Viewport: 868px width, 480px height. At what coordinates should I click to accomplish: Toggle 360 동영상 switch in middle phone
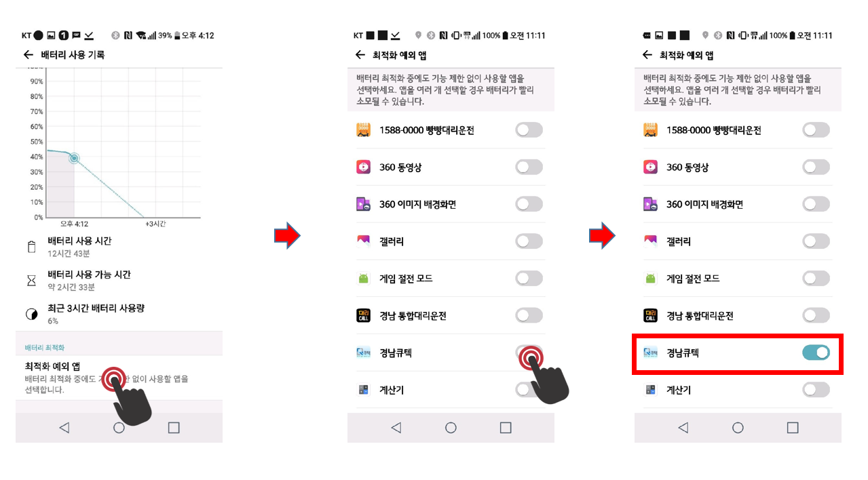[x=529, y=167]
